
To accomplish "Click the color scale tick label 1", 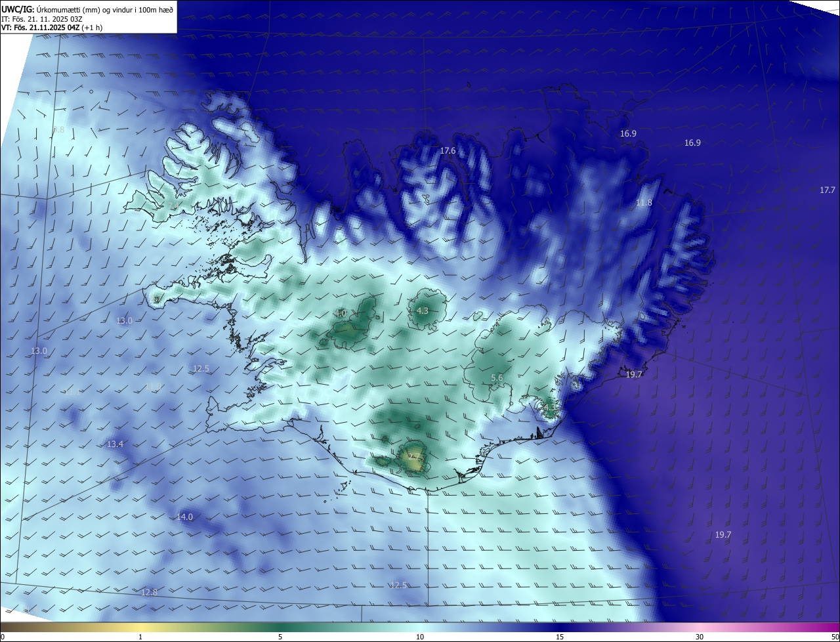I will [x=140, y=637].
